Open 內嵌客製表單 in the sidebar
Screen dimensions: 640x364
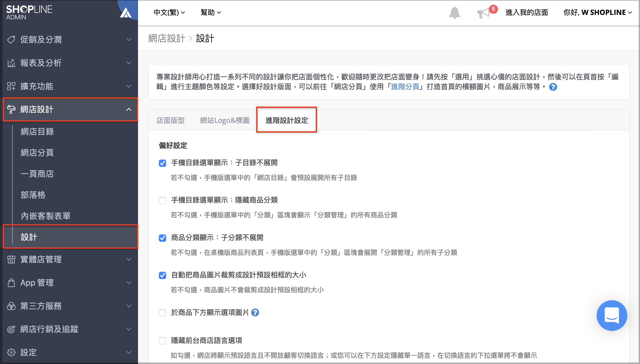[46, 216]
